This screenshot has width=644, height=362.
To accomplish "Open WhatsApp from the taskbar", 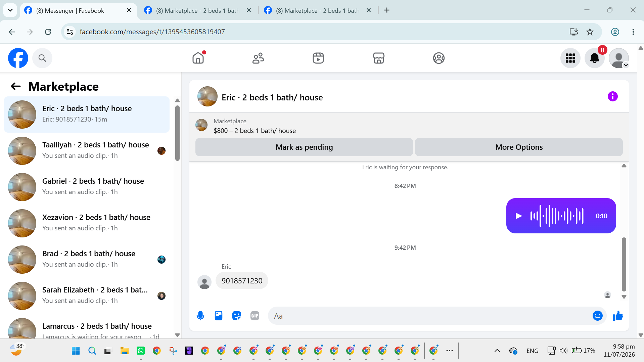I will 141,351.
